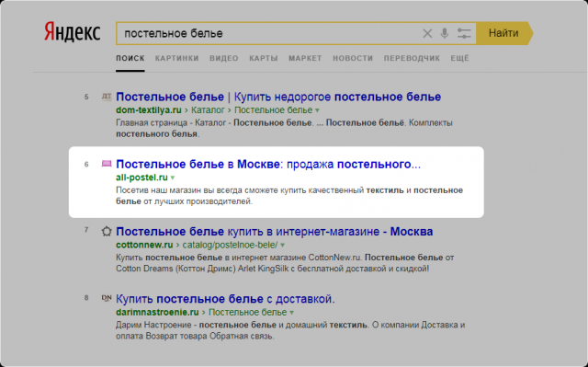The height and width of the screenshot is (367, 588).
Task: Select the Поиск tab
Action: (130, 58)
